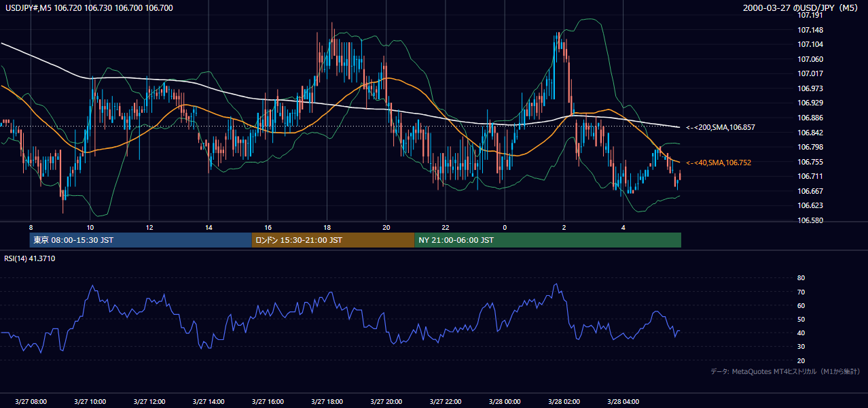Click the date label 3/27 20:00
868x408 pixels.
tap(386, 401)
